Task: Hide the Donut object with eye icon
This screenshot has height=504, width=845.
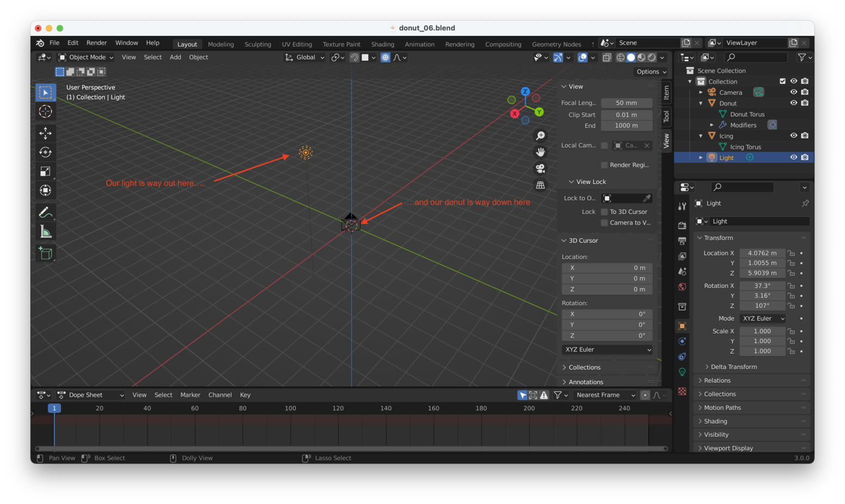Action: point(793,103)
